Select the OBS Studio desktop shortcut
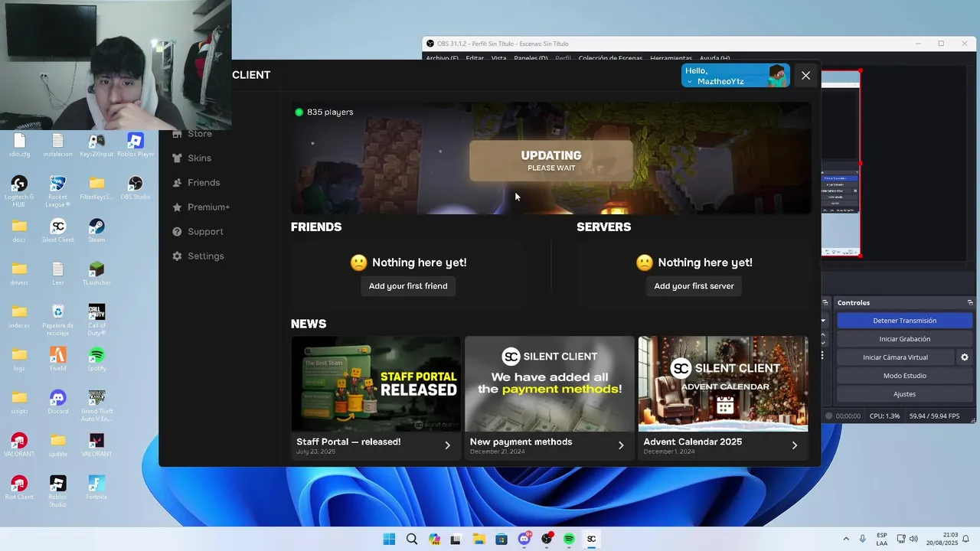 (135, 189)
